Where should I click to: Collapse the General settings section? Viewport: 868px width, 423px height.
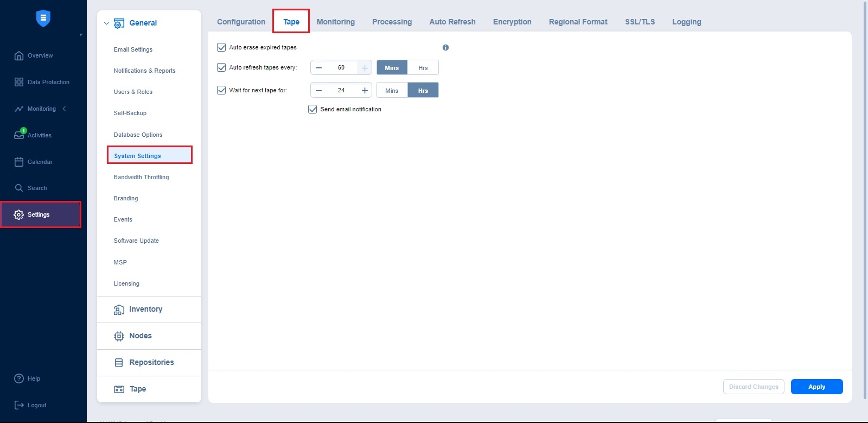[x=107, y=23]
